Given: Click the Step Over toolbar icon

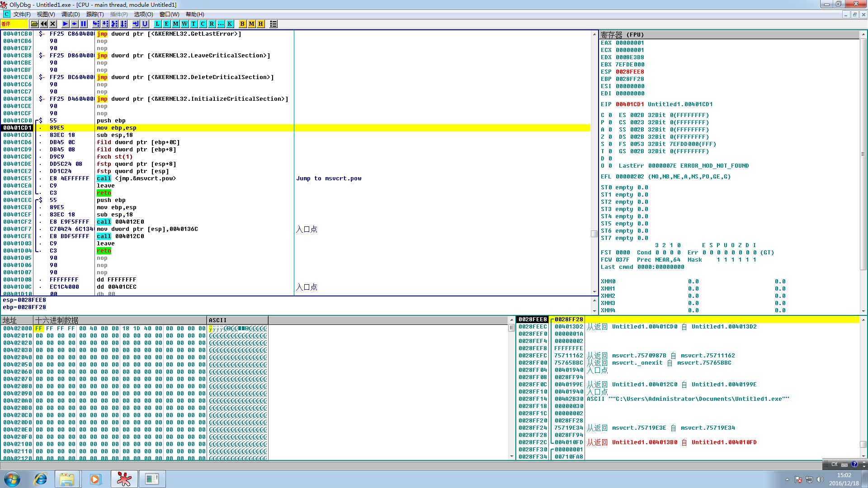Looking at the screenshot, I should point(105,24).
